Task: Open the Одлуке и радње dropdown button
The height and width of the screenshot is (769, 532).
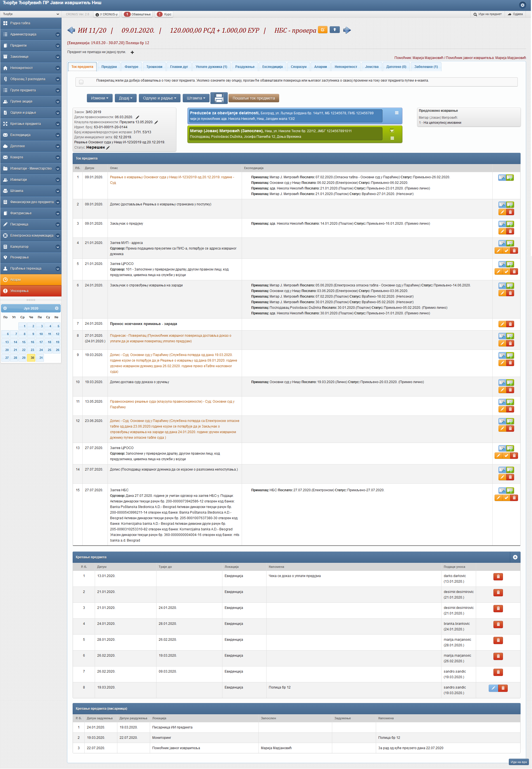Action: [159, 98]
